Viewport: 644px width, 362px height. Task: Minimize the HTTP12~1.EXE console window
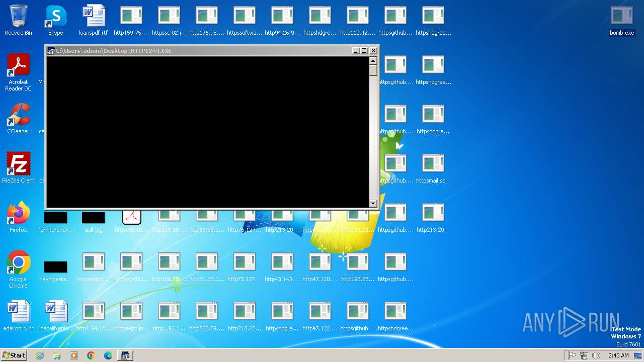[x=356, y=51]
